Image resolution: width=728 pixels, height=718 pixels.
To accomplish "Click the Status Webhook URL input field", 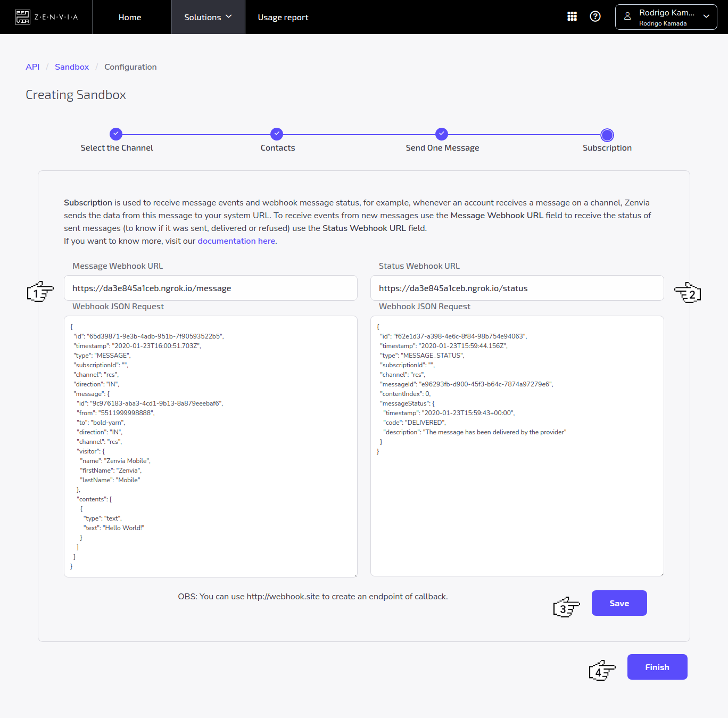I will coord(517,288).
